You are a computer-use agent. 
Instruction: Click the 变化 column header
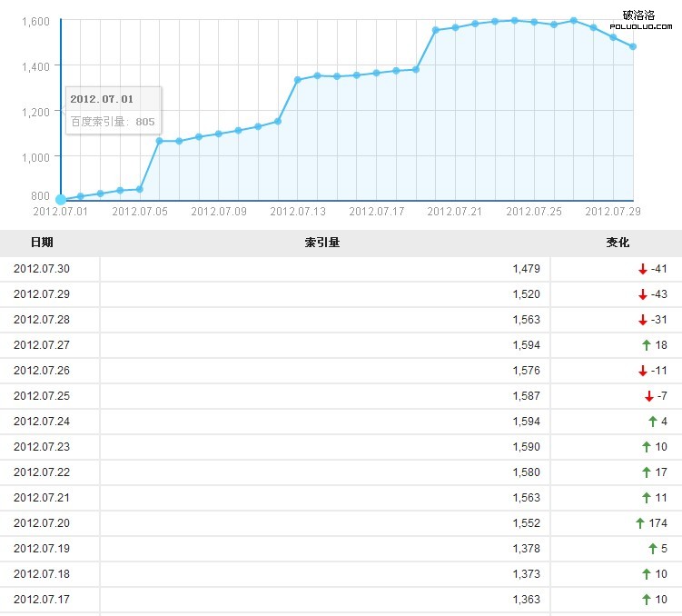(x=618, y=243)
